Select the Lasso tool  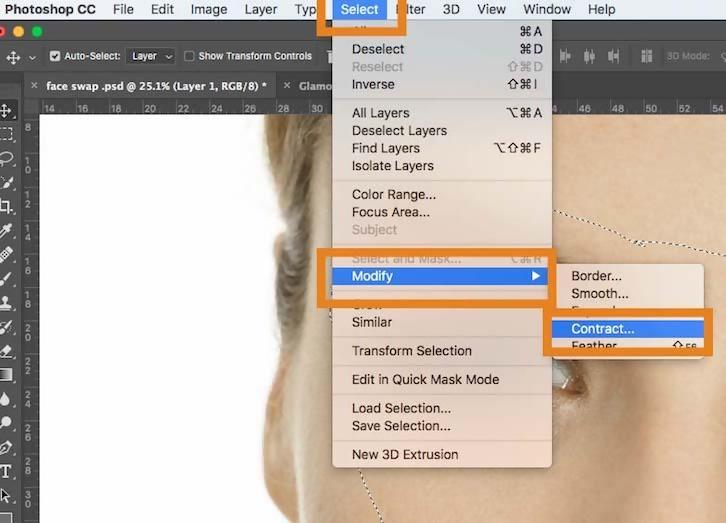pos(6,159)
